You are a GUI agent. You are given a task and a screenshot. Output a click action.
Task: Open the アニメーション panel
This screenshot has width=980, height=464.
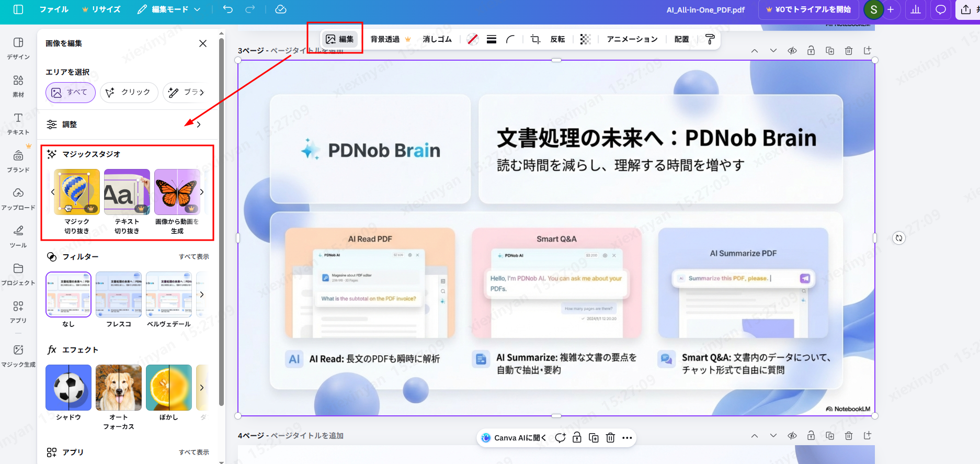[x=632, y=39]
